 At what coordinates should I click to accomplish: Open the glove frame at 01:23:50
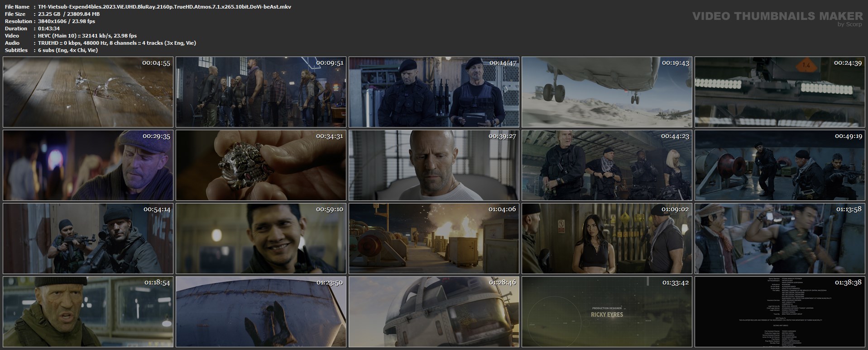point(261,312)
